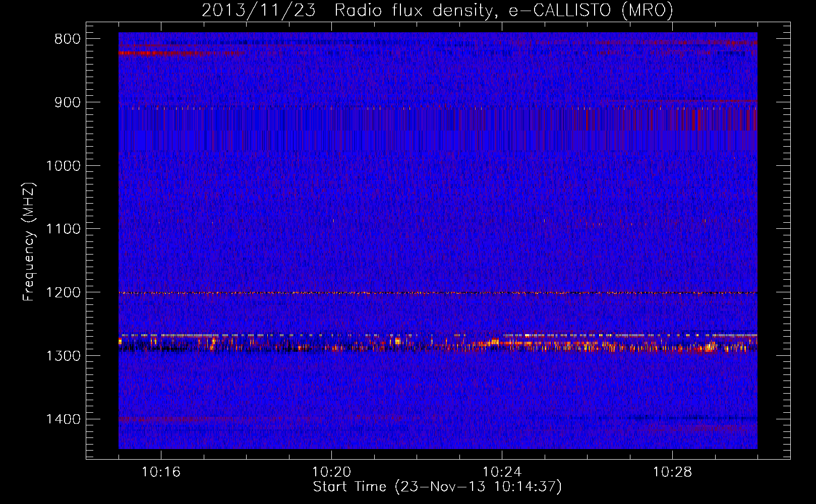The height and width of the screenshot is (504, 816).
Task: Click the "Frequency (MHZ)" axis label
Action: pos(28,242)
